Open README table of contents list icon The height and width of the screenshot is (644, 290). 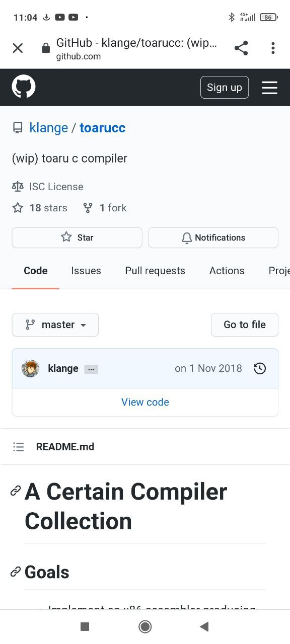(x=19, y=447)
